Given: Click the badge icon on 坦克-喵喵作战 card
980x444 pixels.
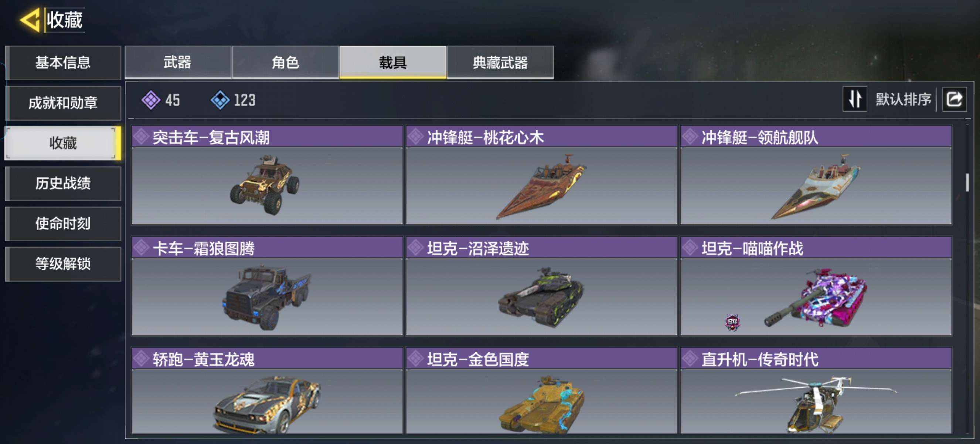Looking at the screenshot, I should click(732, 322).
